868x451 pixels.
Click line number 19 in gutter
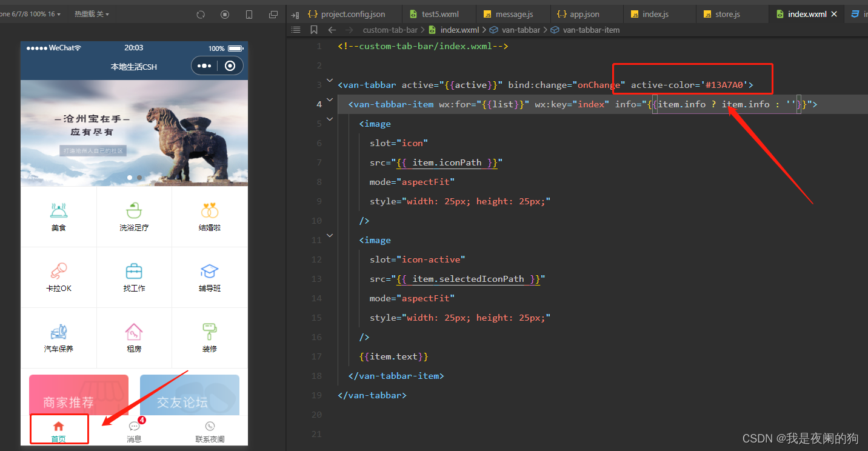(x=316, y=395)
